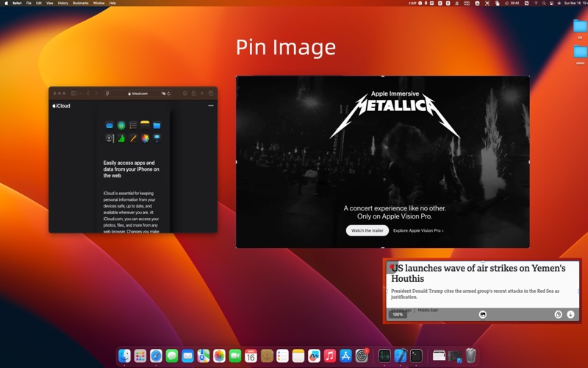Image resolution: width=588 pixels, height=368 pixels.
Task: Open the iCloud three-dots more menu
Action: pos(211,106)
